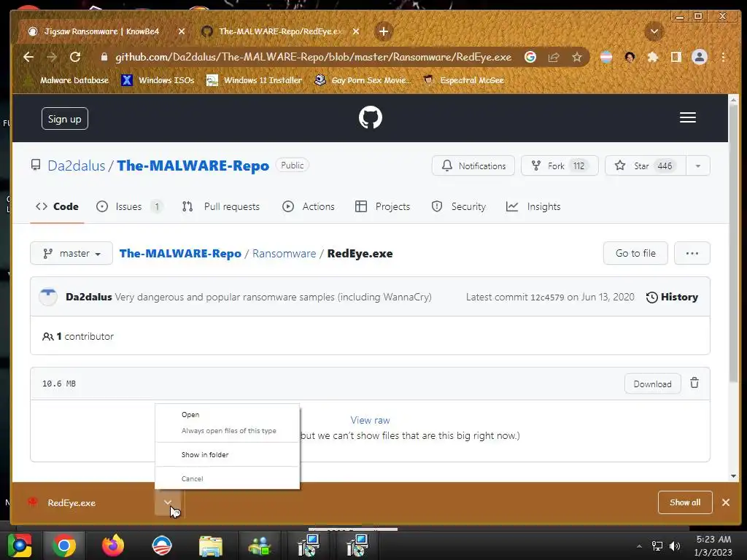
Task: Expand the Star list dropdown arrow
Action: [698, 166]
